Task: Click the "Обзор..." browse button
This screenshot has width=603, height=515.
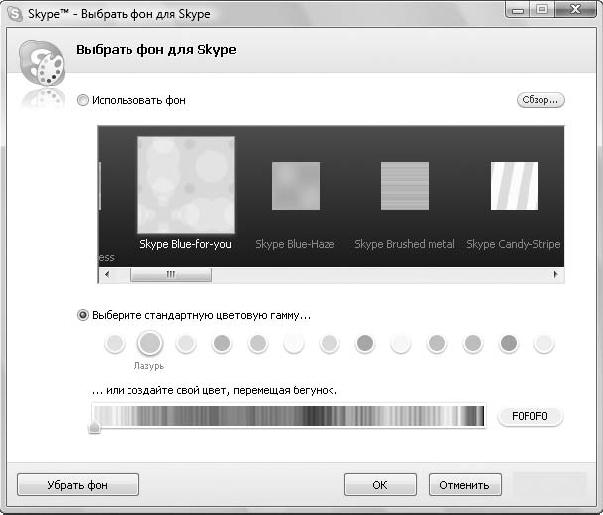Action: pyautogui.click(x=540, y=100)
